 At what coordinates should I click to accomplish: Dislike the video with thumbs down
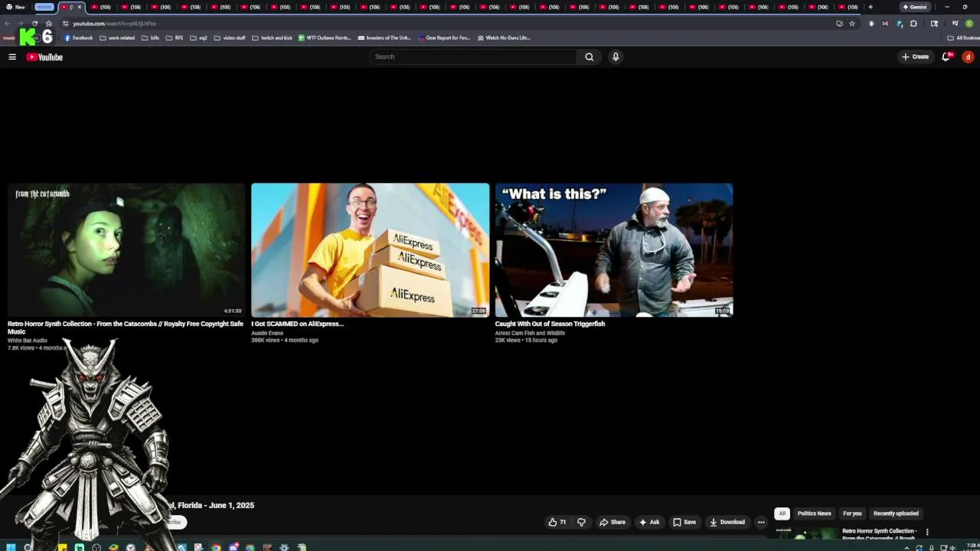(581, 522)
